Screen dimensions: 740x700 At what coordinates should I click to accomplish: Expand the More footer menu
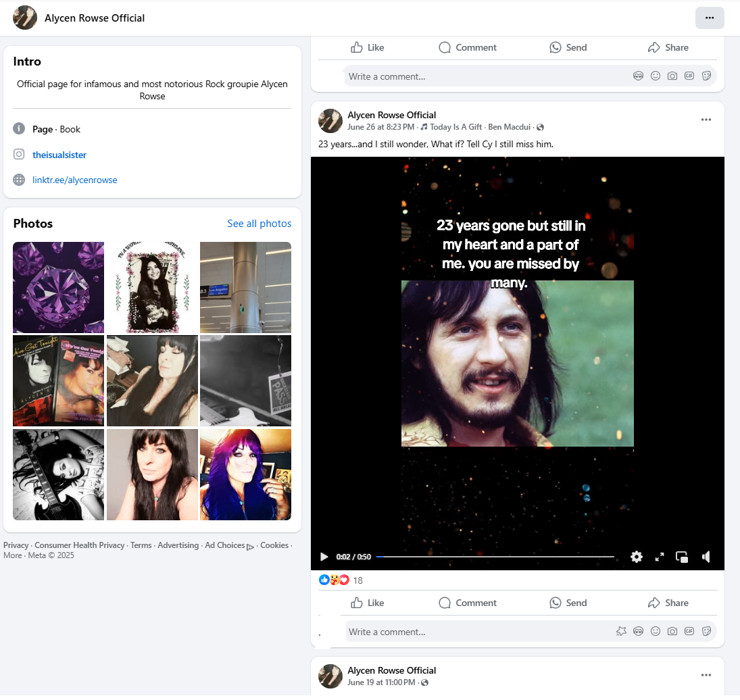[x=13, y=555]
